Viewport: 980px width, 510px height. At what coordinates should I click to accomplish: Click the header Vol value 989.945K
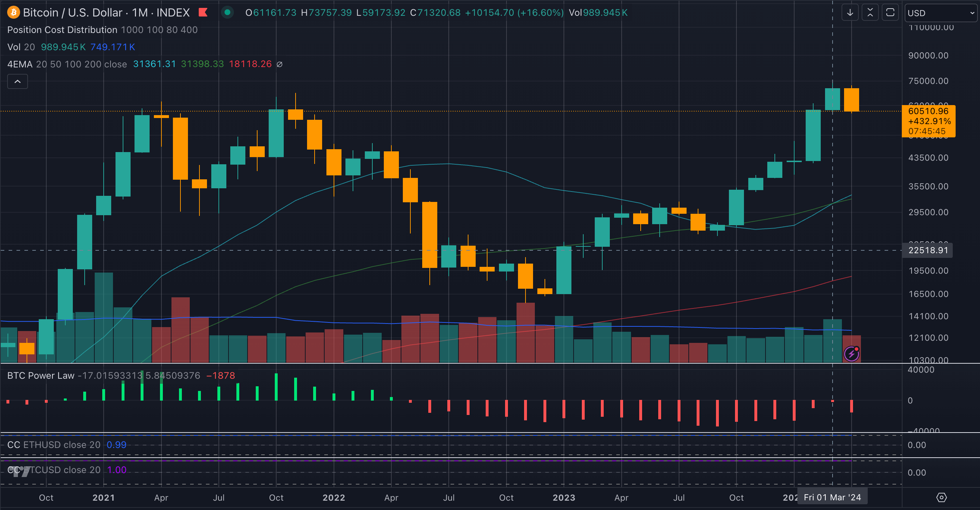(x=605, y=13)
